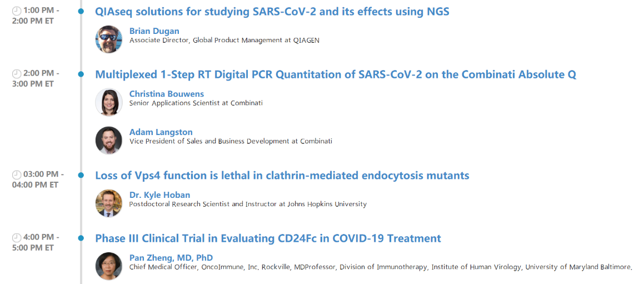Open Christina Bouwens' profile photo
Image resolution: width=644 pixels, height=284 pixels.
(109, 102)
